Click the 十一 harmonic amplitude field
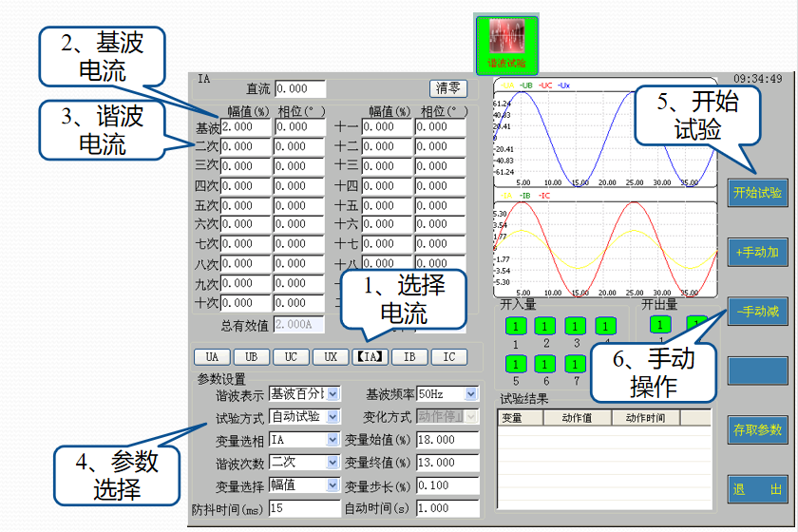This screenshot has width=798, height=532. 387,126
